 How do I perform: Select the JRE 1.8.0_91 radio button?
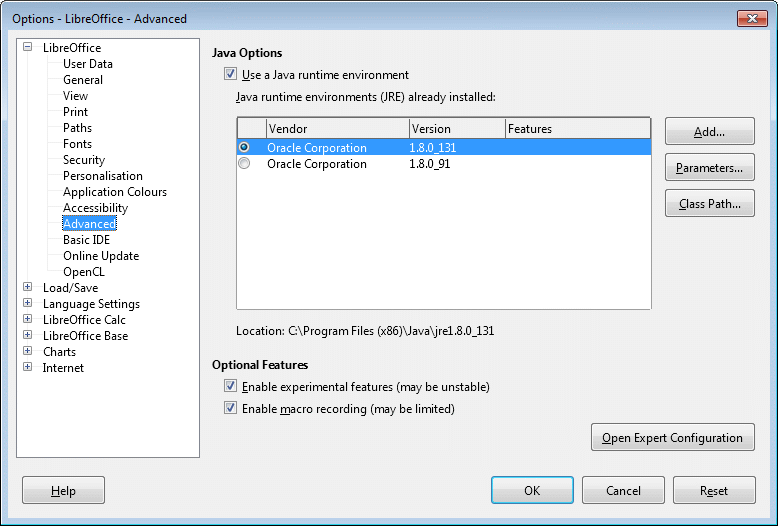tap(244, 163)
